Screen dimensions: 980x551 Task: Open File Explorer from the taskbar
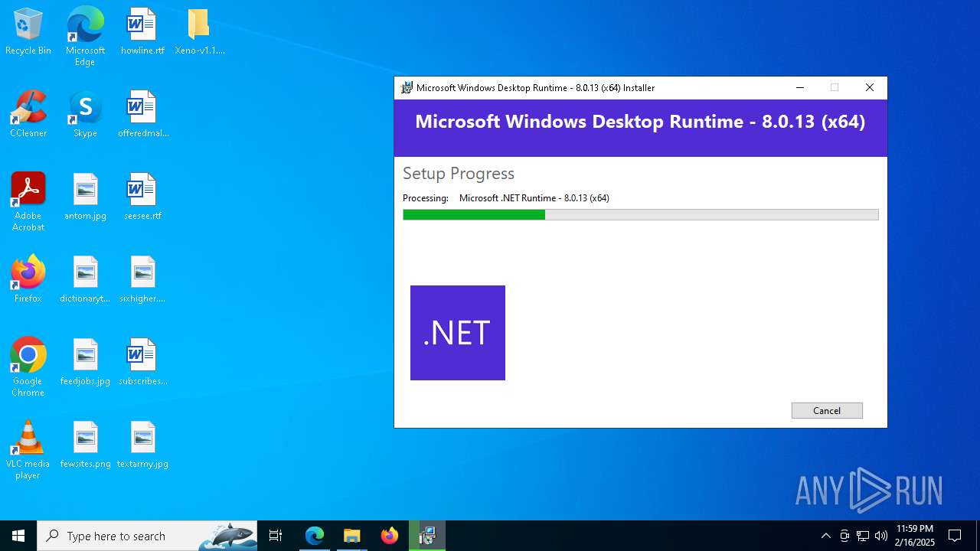coord(351,536)
